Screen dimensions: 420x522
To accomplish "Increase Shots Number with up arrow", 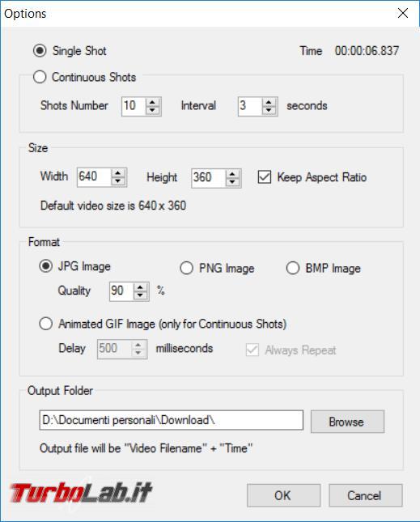I will pyautogui.click(x=152, y=102).
